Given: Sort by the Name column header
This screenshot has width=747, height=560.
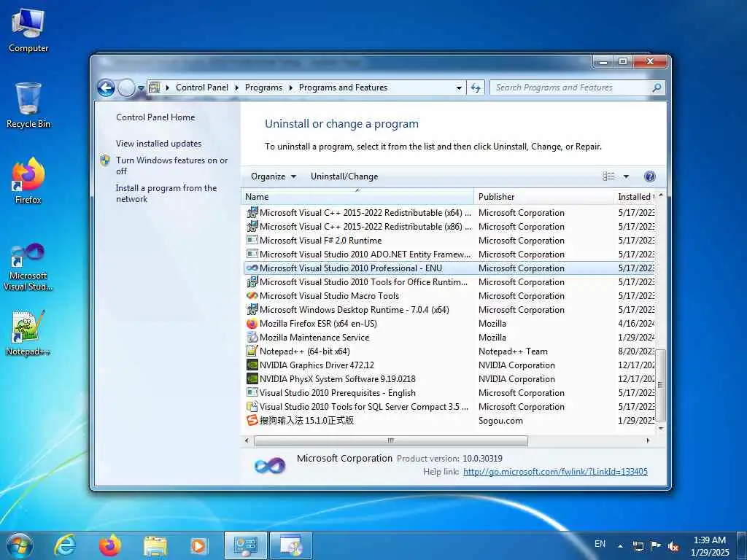Looking at the screenshot, I should pyautogui.click(x=357, y=197).
